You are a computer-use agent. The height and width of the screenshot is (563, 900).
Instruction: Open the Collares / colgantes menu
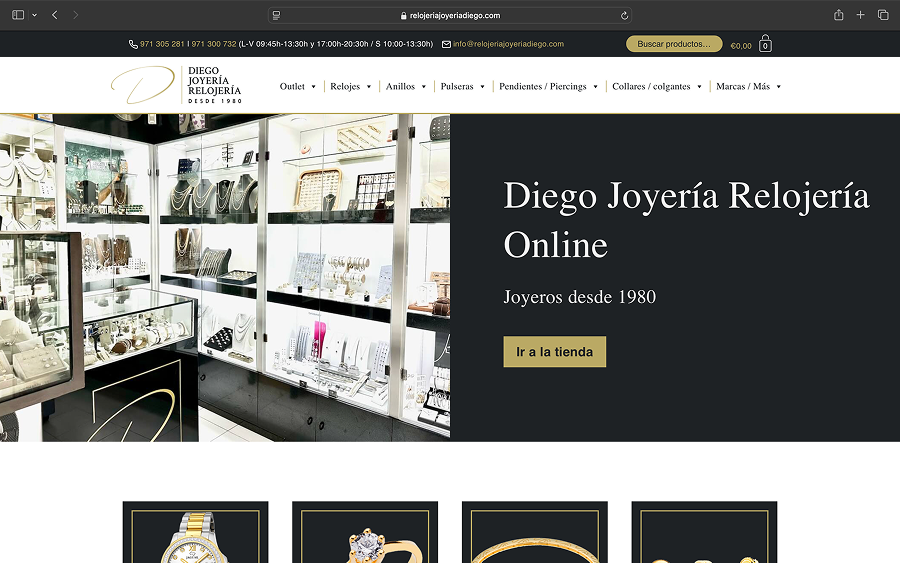click(x=656, y=87)
